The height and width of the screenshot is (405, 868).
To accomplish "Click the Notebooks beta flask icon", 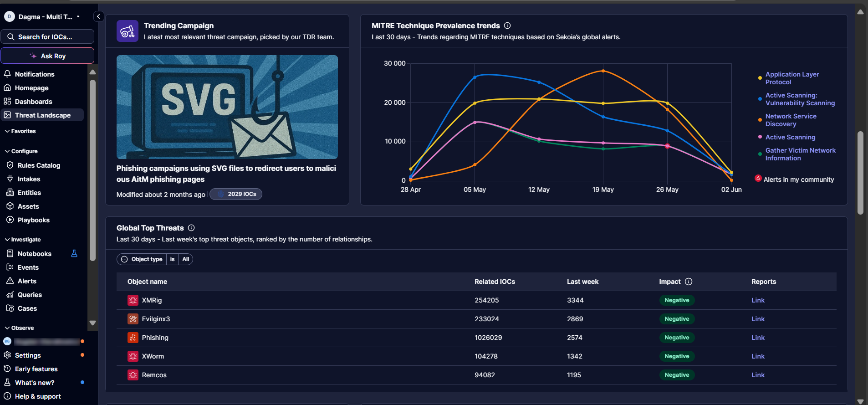I will pos(74,253).
